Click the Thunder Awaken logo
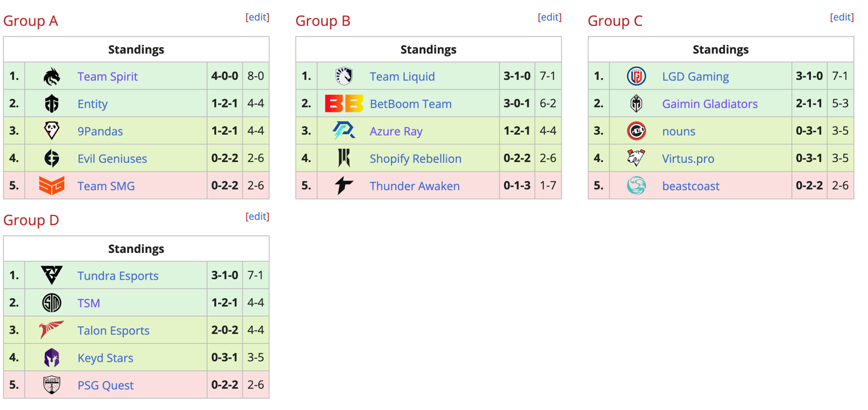868x410 pixels. tap(344, 186)
